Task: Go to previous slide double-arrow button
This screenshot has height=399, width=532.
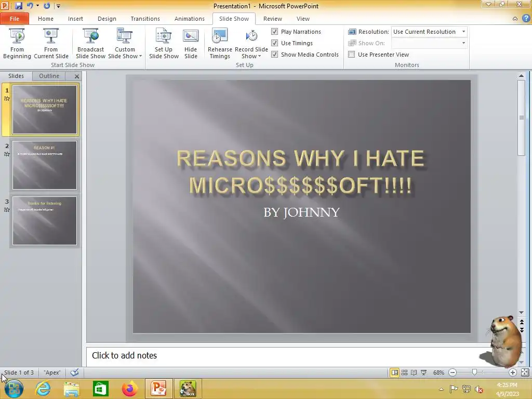Action: (x=522, y=322)
